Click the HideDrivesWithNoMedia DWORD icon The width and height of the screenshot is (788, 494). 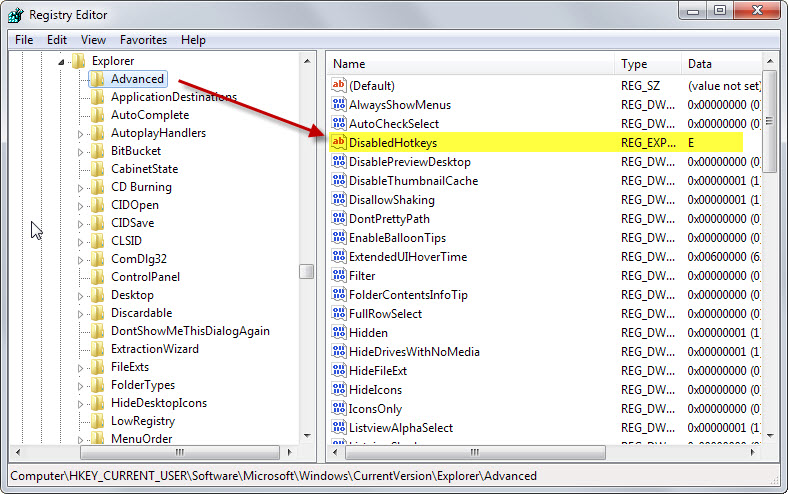click(339, 351)
